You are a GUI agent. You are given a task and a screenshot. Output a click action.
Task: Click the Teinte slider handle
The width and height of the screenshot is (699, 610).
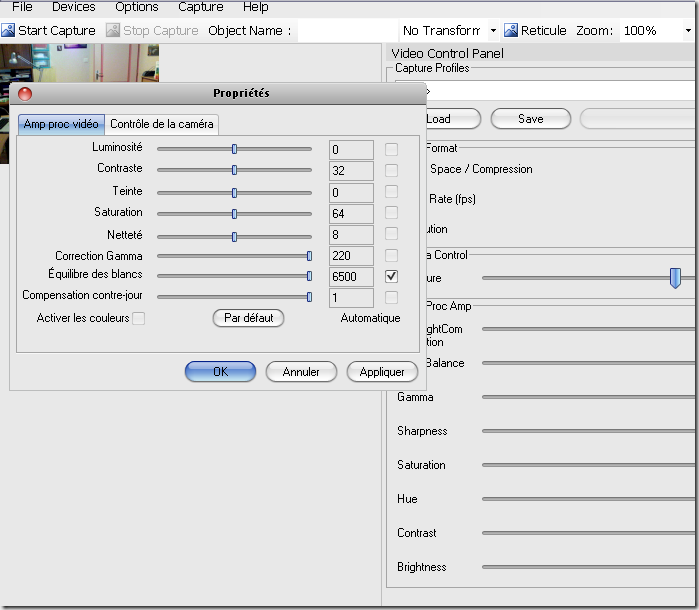(234, 193)
